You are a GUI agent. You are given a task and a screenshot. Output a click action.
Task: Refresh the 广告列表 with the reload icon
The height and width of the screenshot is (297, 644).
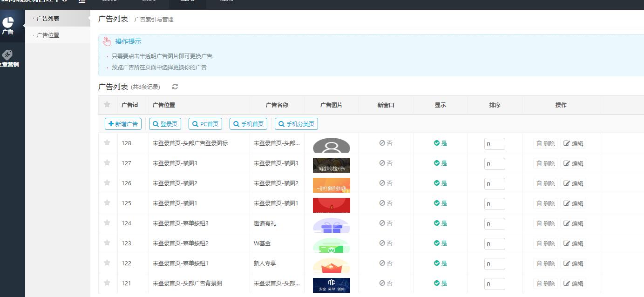[x=175, y=86]
